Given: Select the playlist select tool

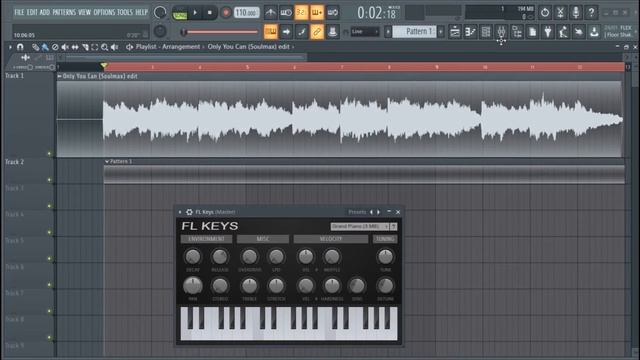Looking at the screenshot, I should pos(95,47).
